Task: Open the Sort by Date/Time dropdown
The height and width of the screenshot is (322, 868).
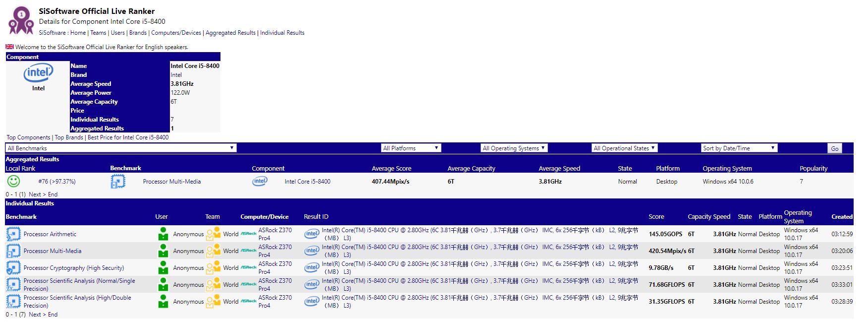Action: (739, 148)
